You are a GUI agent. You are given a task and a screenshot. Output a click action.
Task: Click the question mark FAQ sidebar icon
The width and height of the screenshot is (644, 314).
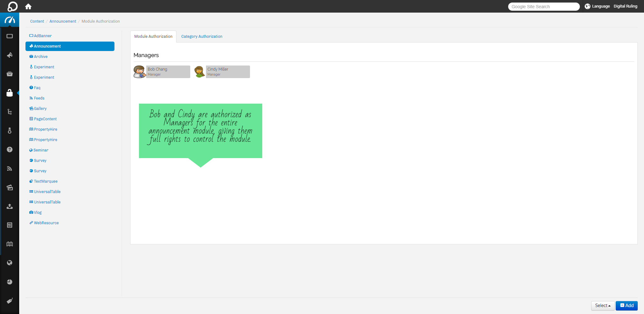[x=10, y=150]
